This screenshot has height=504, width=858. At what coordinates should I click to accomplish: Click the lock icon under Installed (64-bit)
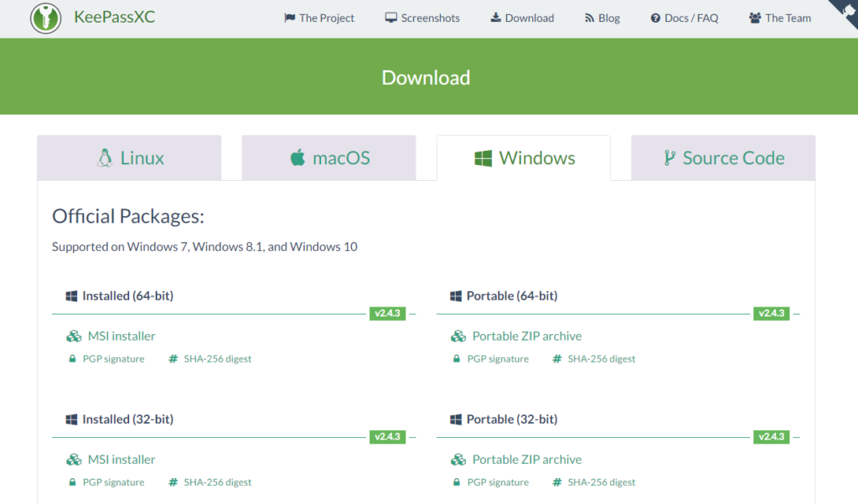click(x=72, y=359)
